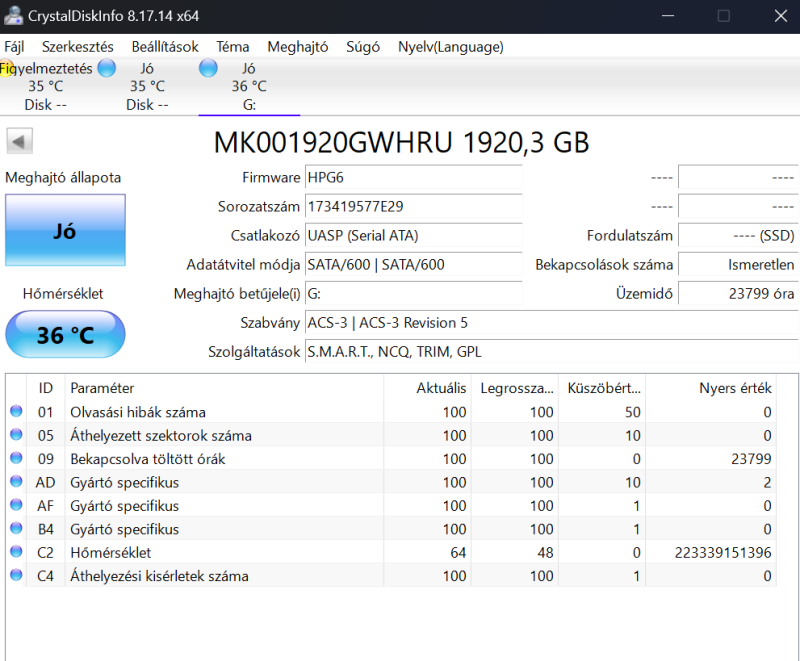Screen dimensions: 800x661
Task: Click threshold value 50 in row 01
Action: [x=633, y=412]
